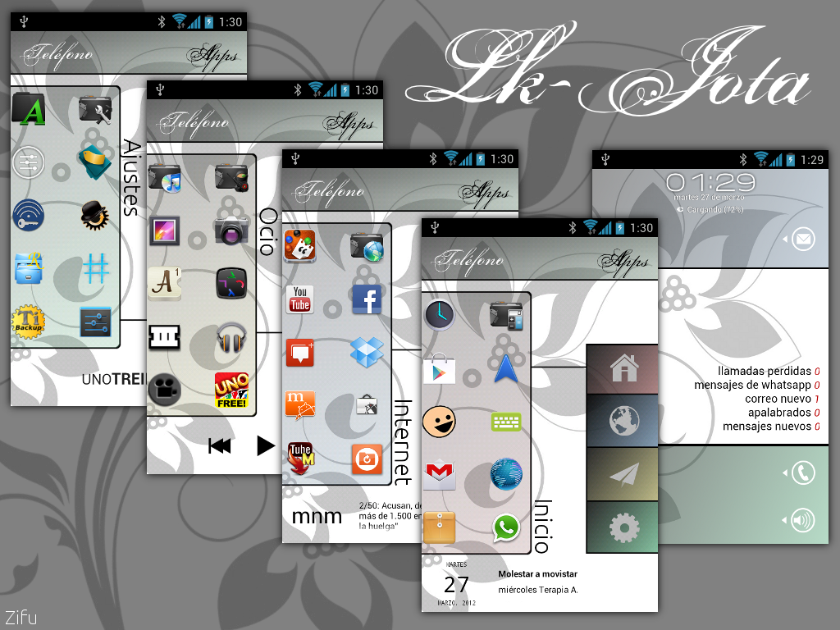Open Titanium Backup app
The width and height of the screenshot is (840, 630).
tap(28, 322)
